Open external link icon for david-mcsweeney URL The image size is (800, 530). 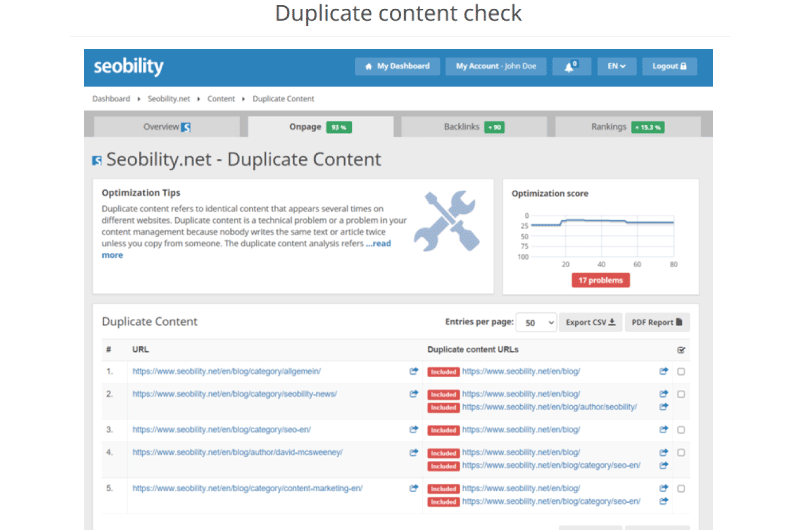pos(414,452)
